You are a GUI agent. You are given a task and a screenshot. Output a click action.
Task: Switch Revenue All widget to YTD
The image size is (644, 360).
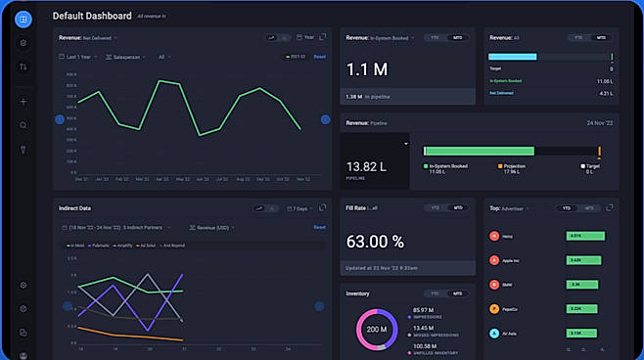point(578,38)
